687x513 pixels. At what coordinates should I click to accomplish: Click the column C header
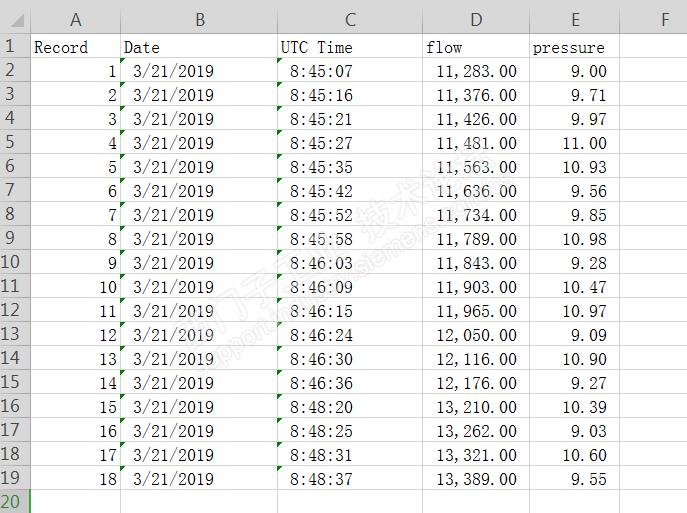(350, 19)
